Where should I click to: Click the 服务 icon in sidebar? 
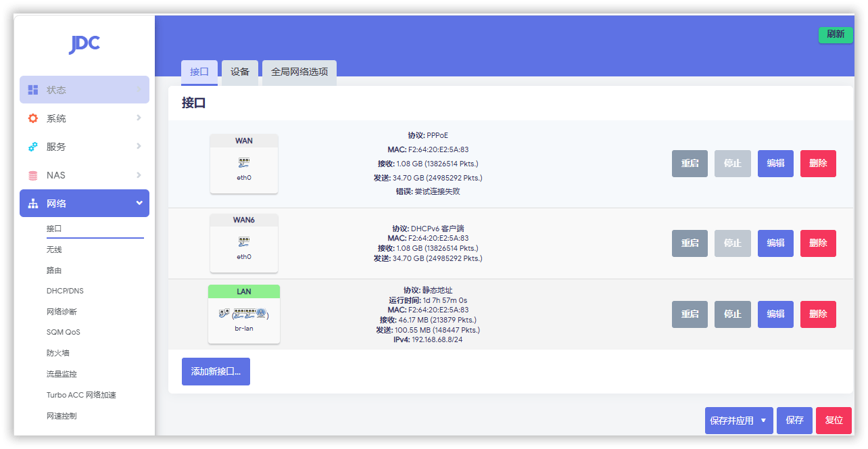coord(33,147)
